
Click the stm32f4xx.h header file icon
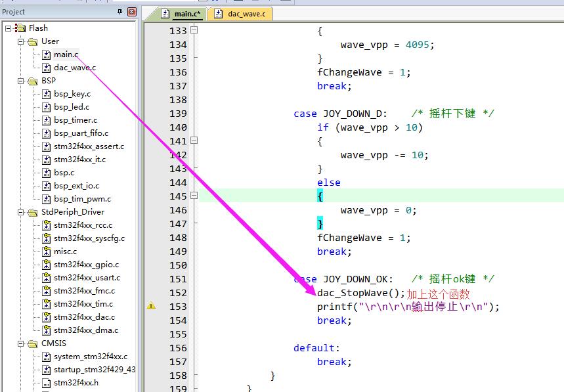46,383
